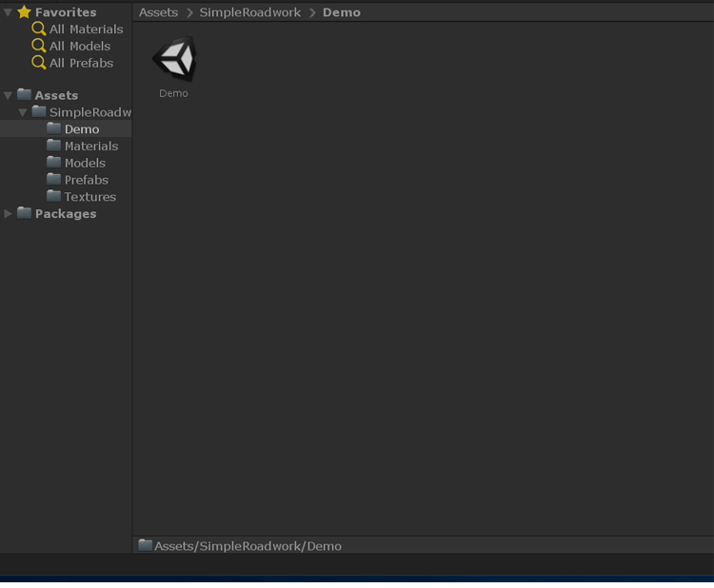
Task: Select the Favorites heading label
Action: click(66, 12)
